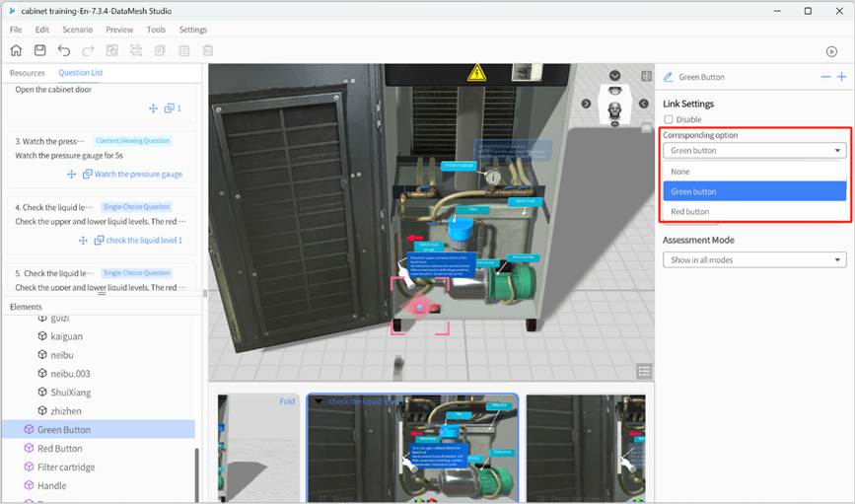Click the plus icon beside the Green Button title
The width and height of the screenshot is (855, 504).
(x=841, y=77)
